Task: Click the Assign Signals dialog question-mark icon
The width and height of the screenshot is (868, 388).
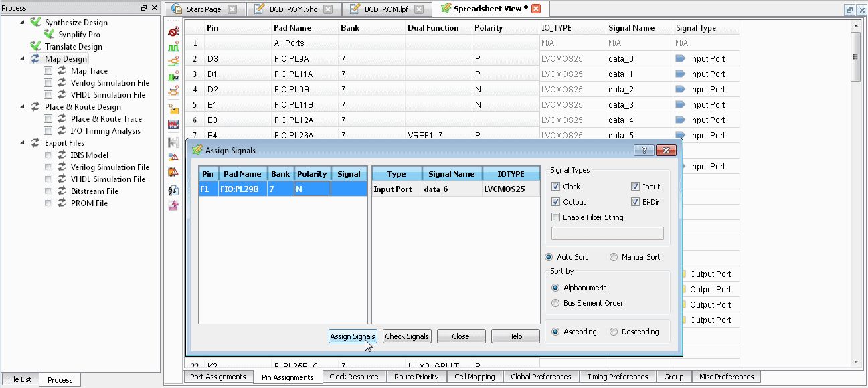Action: pyautogui.click(x=644, y=151)
